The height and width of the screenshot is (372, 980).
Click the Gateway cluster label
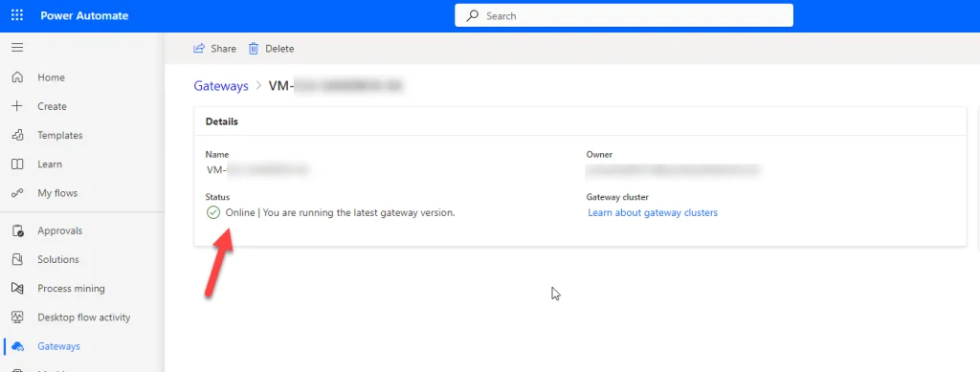point(617,197)
